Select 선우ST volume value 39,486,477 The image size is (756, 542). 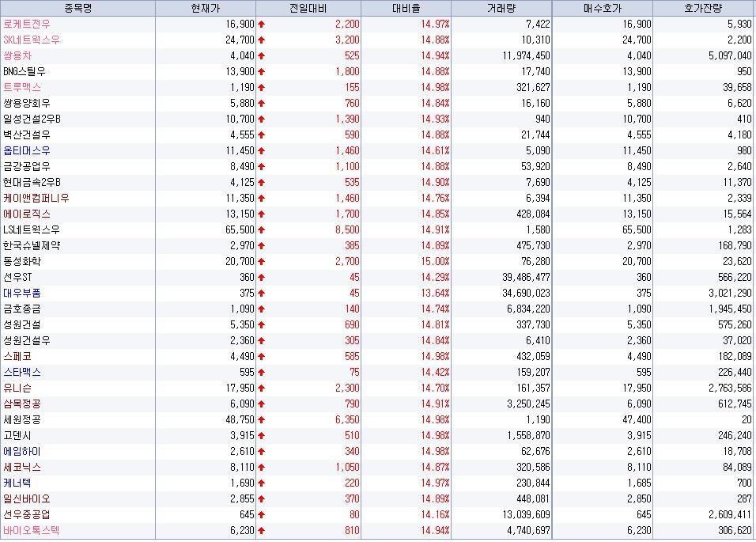coord(527,277)
